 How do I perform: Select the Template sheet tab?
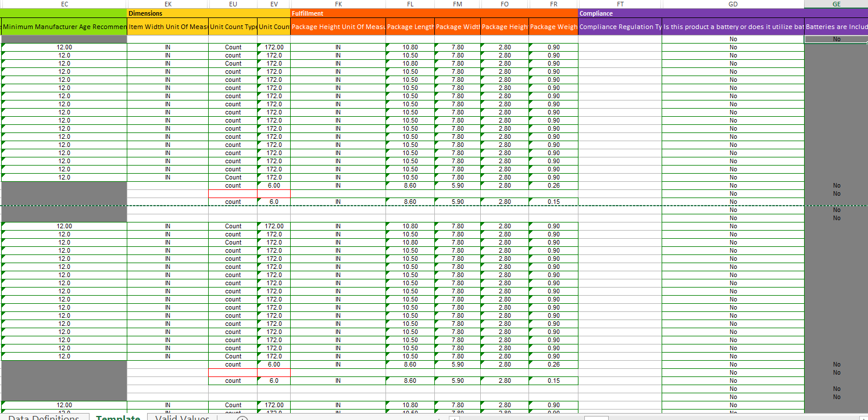[x=118, y=418]
